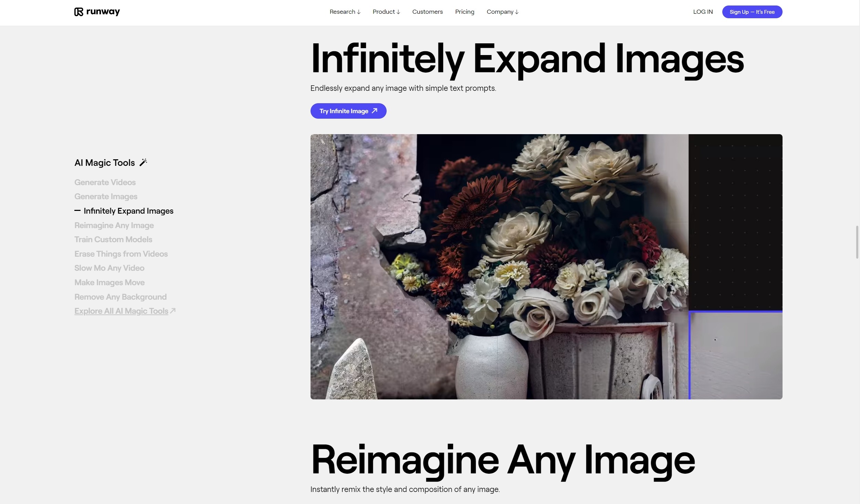Jump to Slow Mo Any Video

pyautogui.click(x=109, y=268)
